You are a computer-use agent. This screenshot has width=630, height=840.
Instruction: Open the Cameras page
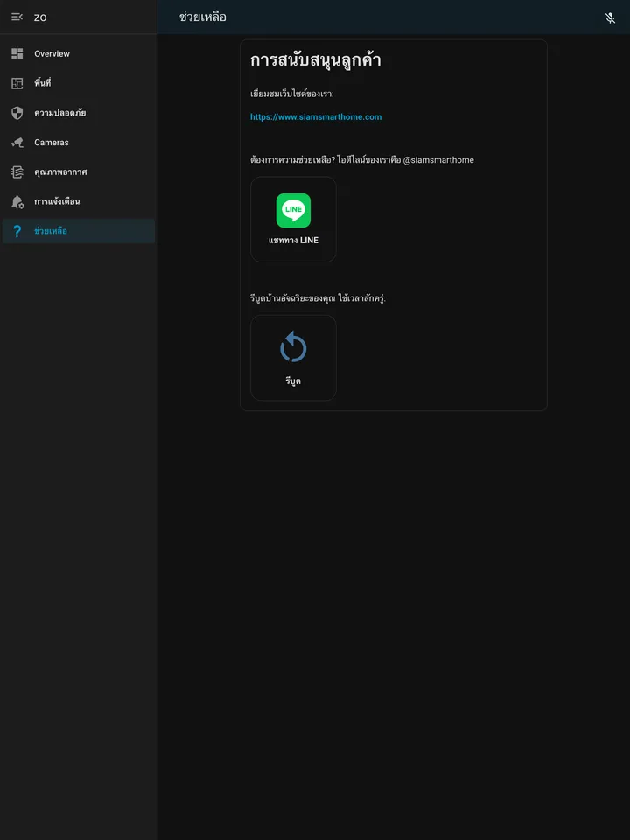[79, 143]
